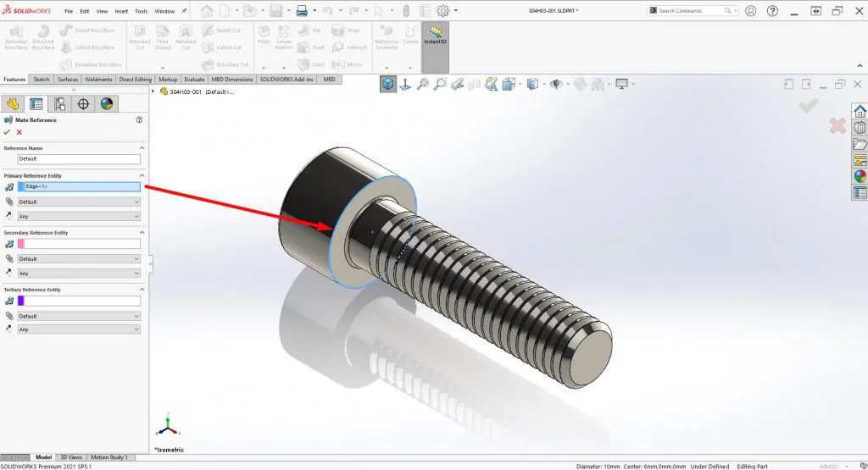Screen dimensions: 868x470
Task: Open the Tools menu
Action: click(142, 11)
